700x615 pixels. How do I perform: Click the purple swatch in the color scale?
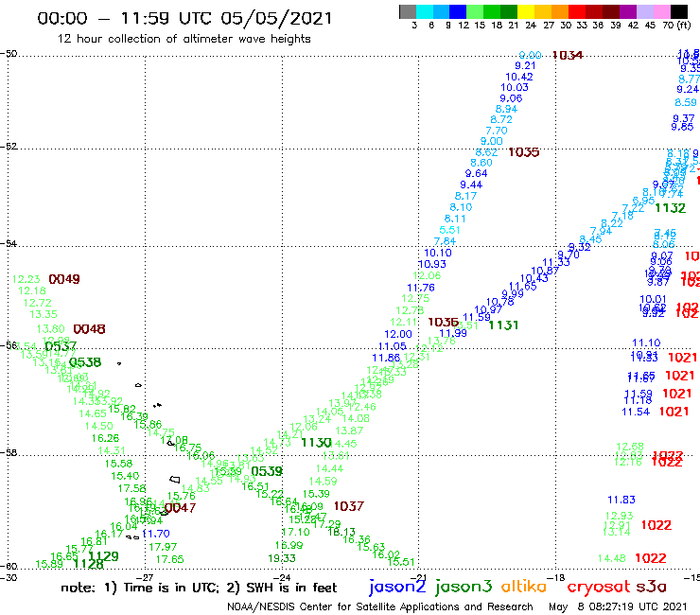tap(628, 11)
